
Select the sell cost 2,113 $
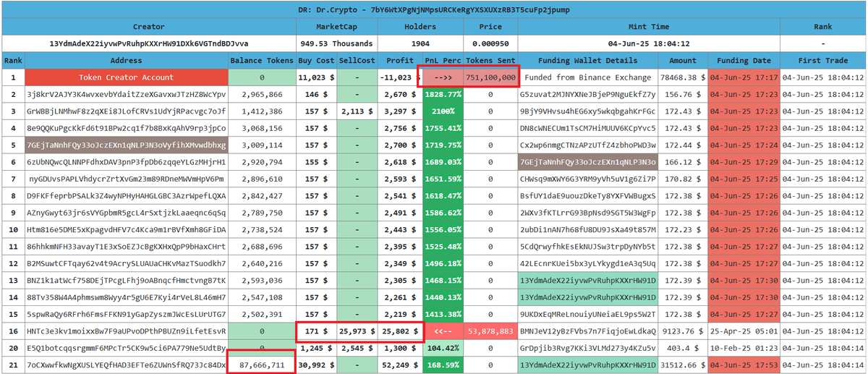coord(357,111)
